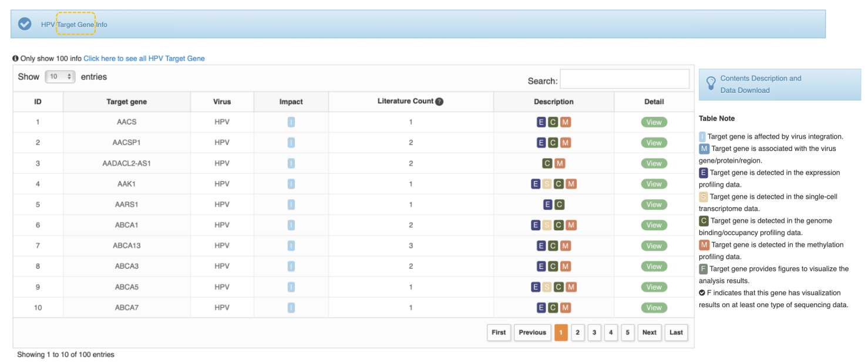Open 'Click here to see all HPV Target Gene'
Viewport: 868px width, 363px height.
pyautogui.click(x=144, y=59)
